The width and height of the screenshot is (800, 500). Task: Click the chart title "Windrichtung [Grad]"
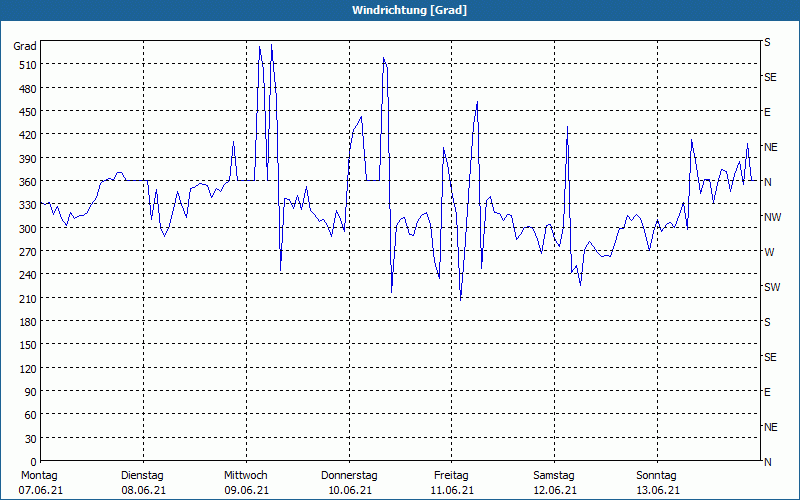point(409,10)
